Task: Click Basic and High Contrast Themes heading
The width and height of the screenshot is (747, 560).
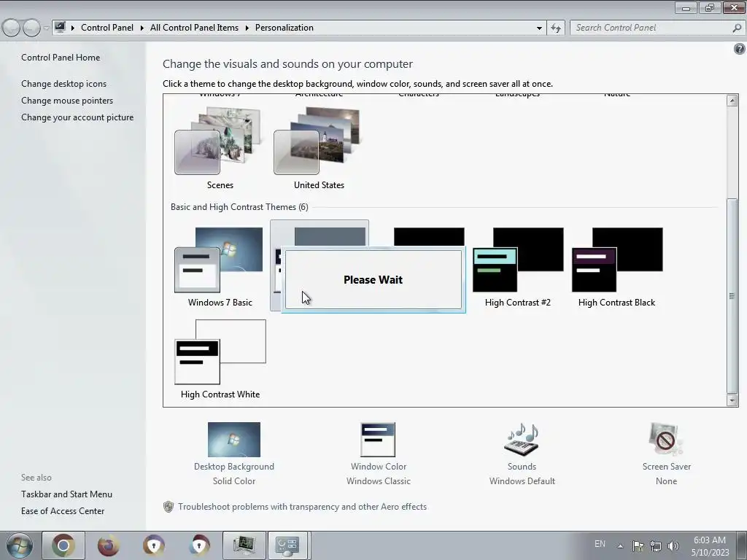Action: tap(239, 207)
